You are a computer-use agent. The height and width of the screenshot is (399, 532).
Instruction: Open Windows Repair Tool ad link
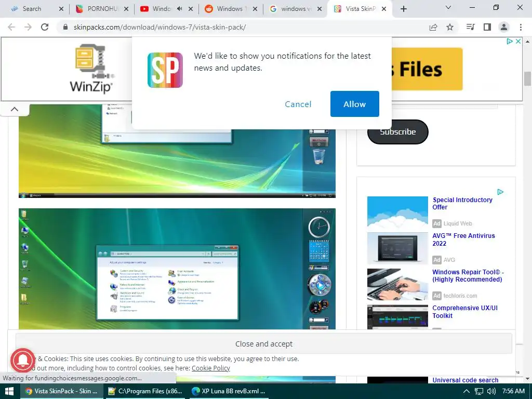468,275
